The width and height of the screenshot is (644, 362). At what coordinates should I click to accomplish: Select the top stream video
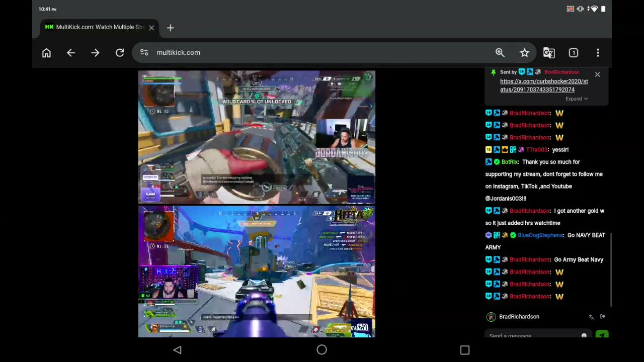tap(257, 137)
